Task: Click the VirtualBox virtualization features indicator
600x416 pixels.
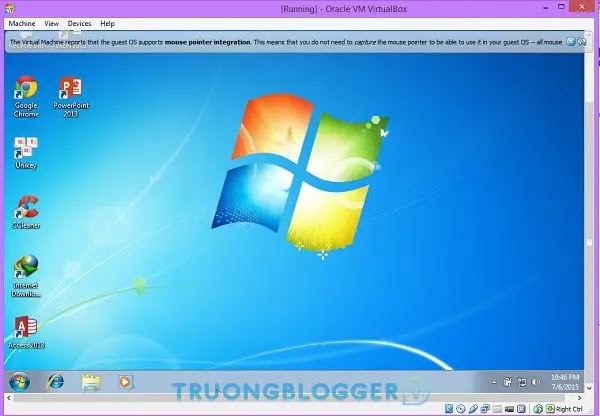Action: (x=521, y=409)
